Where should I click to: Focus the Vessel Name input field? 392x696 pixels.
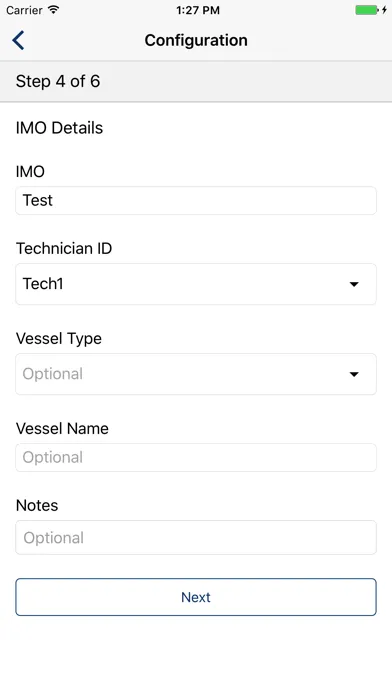[x=196, y=458]
